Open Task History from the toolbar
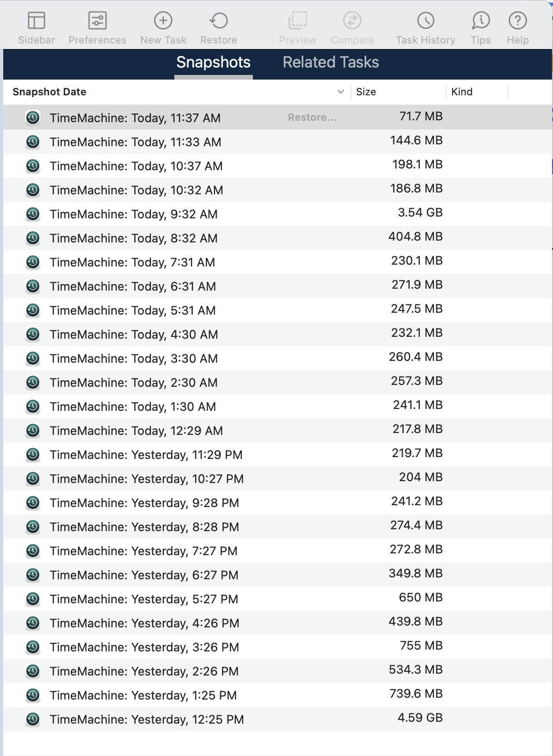Image resolution: width=553 pixels, height=756 pixels. (x=426, y=21)
